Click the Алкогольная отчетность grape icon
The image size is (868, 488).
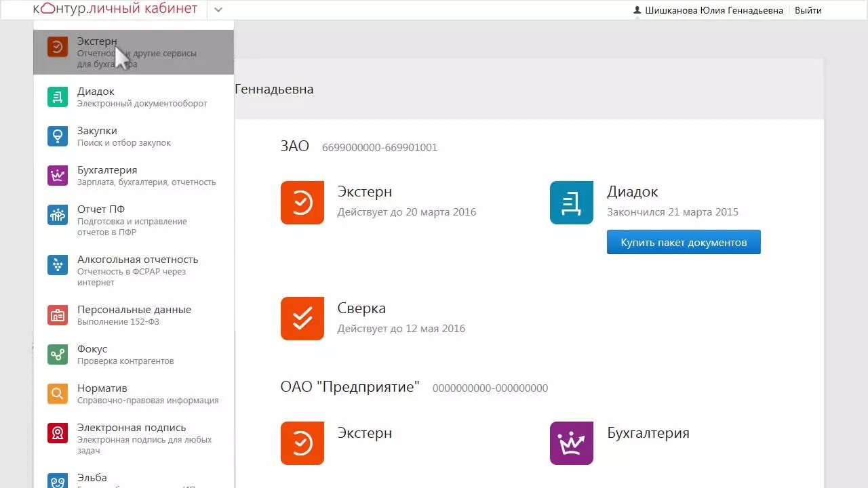58,265
